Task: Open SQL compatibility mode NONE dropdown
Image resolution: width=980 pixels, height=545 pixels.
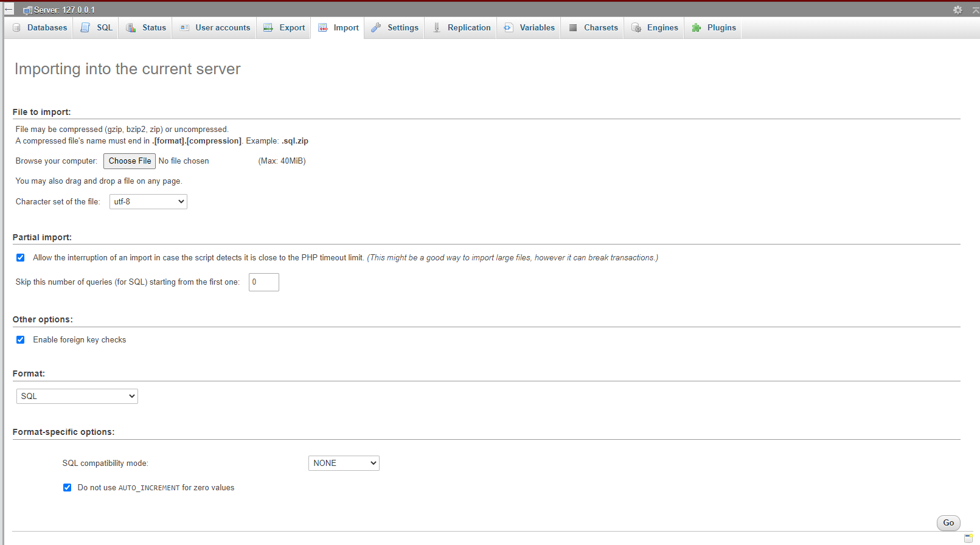Action: click(x=344, y=463)
